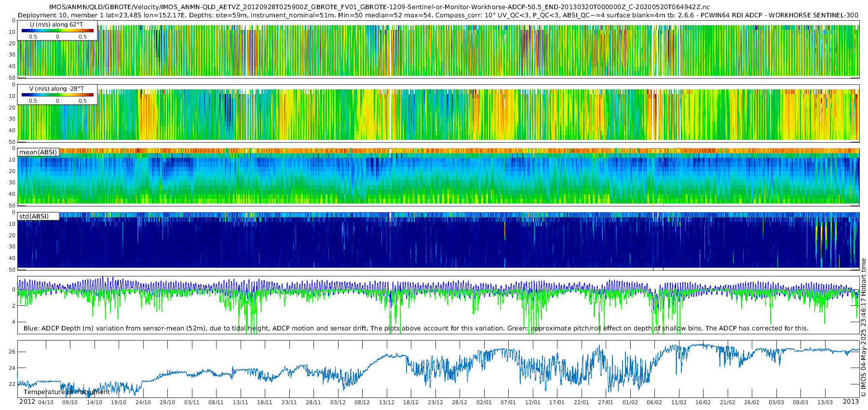This screenshot has width=868, height=410.
Task: Click the mean(ABSI) panel label
Action: pyautogui.click(x=38, y=152)
